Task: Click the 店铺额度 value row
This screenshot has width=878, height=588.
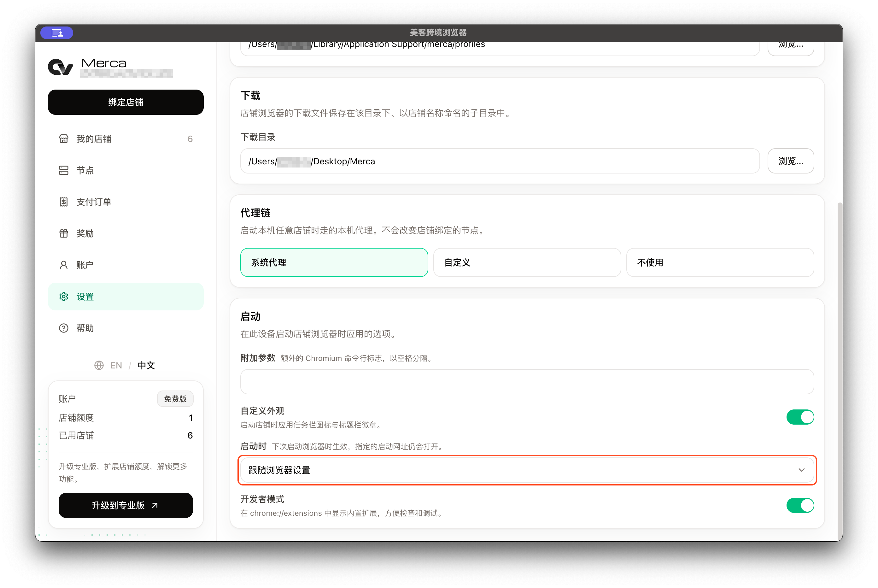Action: click(x=126, y=418)
